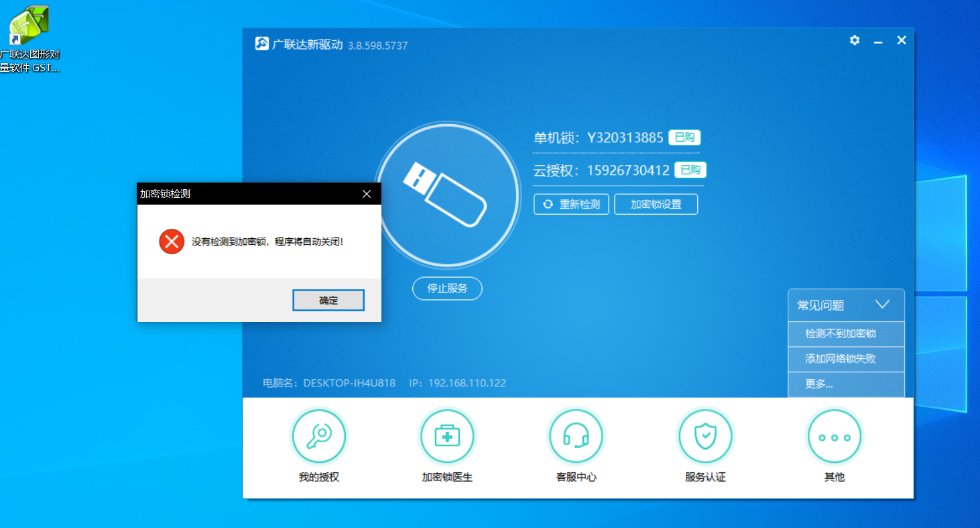Screen dimensions: 980x528
Task: Click 确定 in the 加密锁检测 dialog
Action: [x=328, y=301]
